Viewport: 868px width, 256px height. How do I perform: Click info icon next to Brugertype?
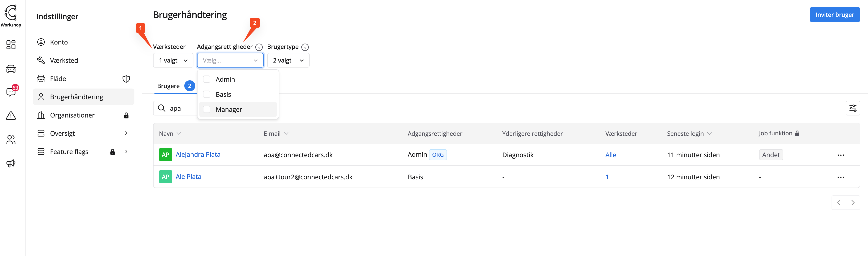coord(305,47)
